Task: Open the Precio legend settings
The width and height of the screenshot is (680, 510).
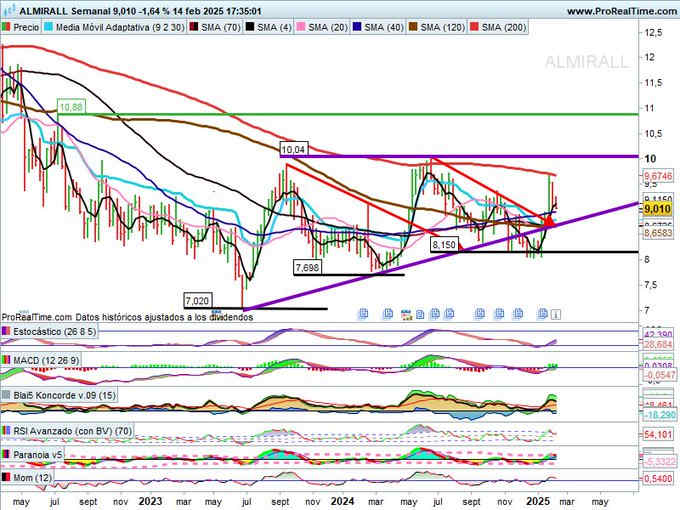Action: (21, 27)
